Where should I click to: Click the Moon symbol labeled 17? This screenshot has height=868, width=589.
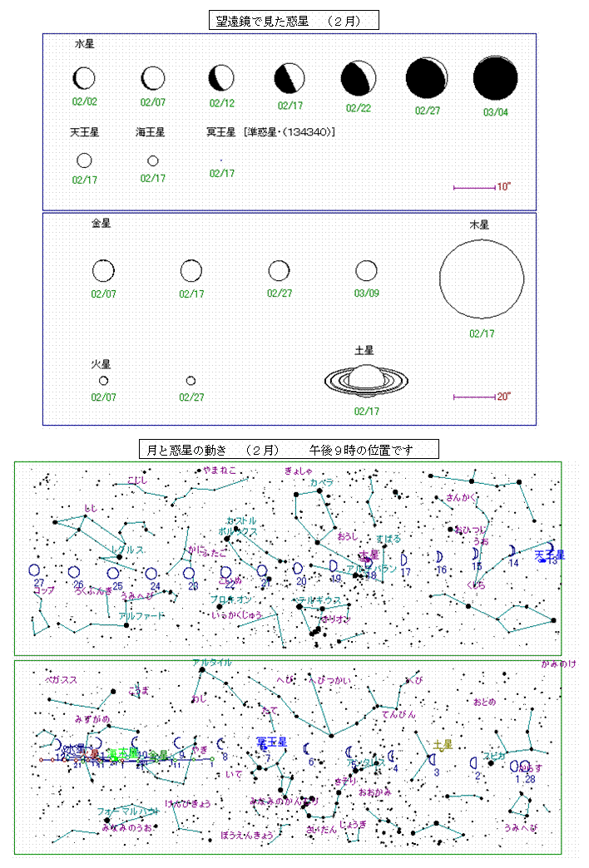pos(404,559)
